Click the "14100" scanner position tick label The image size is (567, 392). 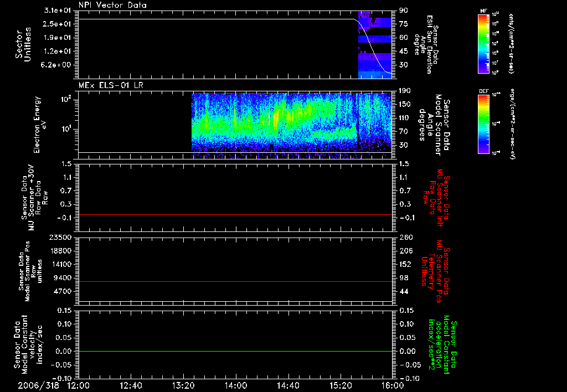[61, 264]
